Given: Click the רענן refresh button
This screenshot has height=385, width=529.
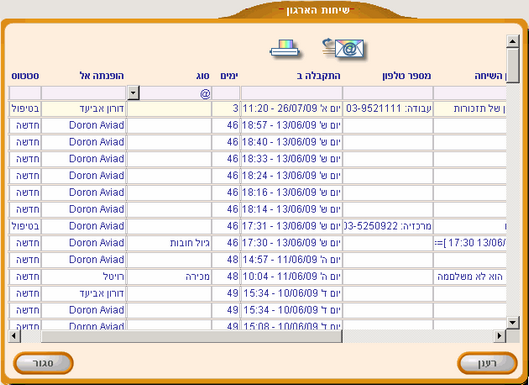Looking at the screenshot, I should point(487,363).
